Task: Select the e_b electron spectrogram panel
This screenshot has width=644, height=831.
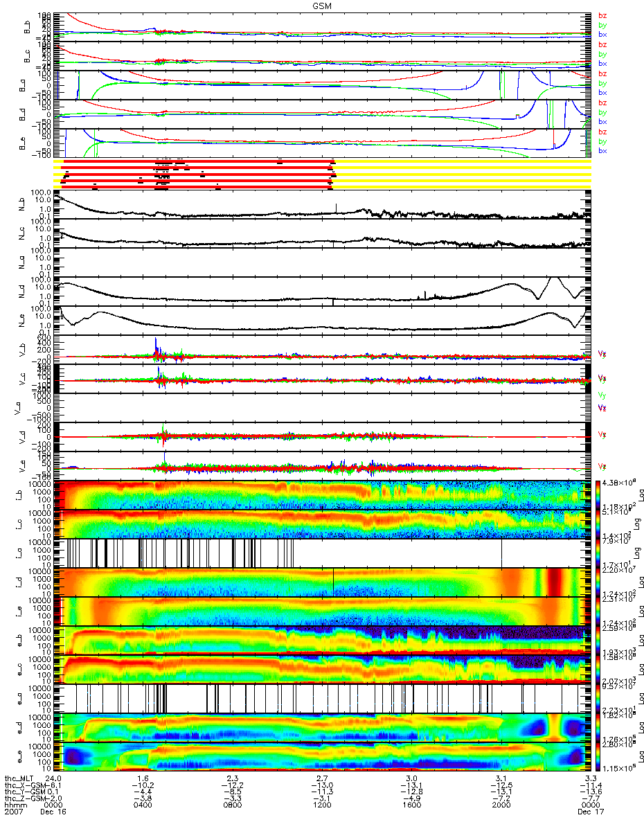Action: click(322, 640)
